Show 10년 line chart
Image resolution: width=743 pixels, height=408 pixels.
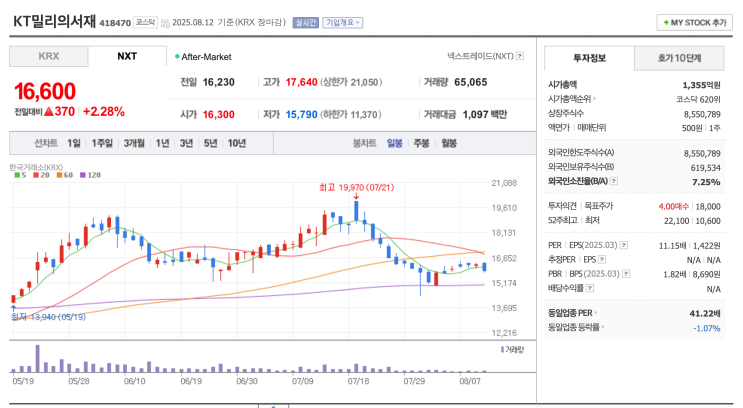(237, 143)
